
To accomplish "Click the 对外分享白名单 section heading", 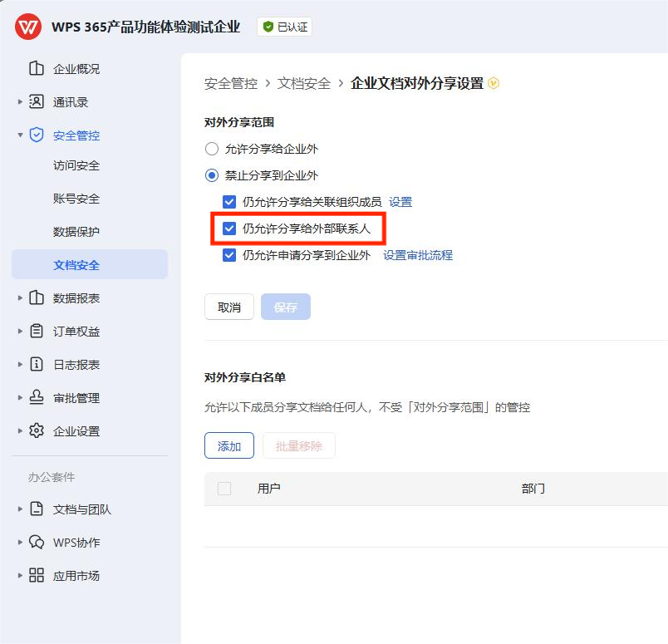I will click(x=245, y=377).
